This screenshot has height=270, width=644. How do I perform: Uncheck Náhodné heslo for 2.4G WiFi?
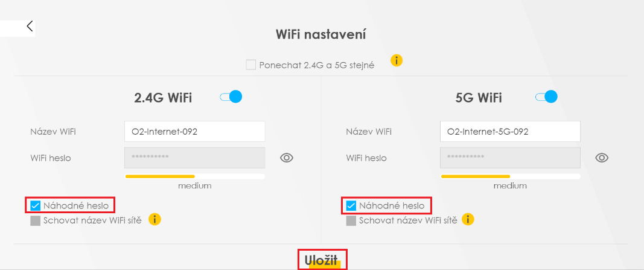pos(36,206)
